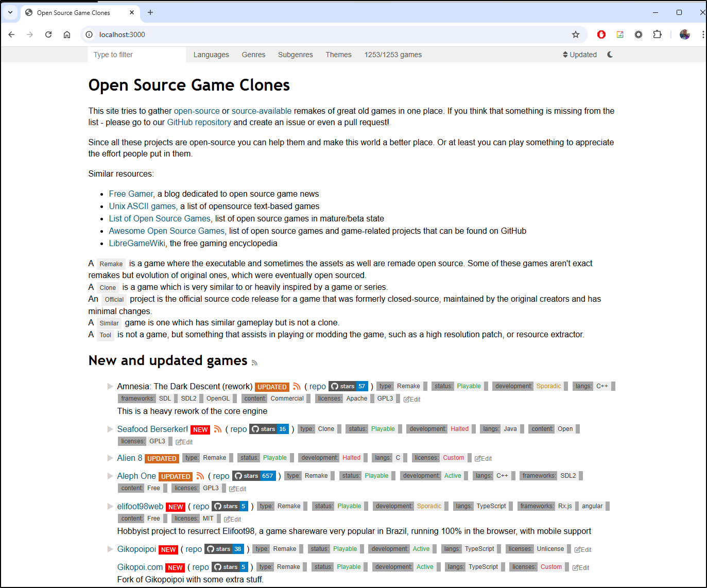Screen dimensions: 707x588
Task: Toggle dark mode with the moon icon
Action: pos(610,55)
